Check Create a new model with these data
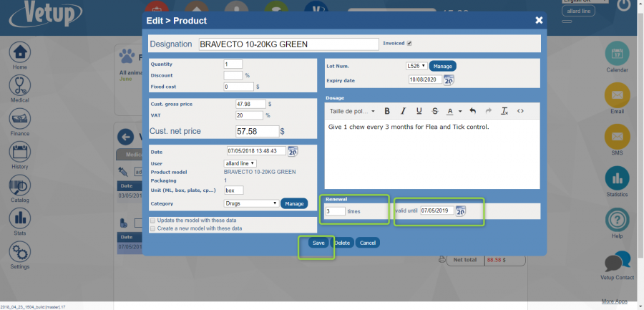This screenshot has height=310, width=644. click(153, 228)
